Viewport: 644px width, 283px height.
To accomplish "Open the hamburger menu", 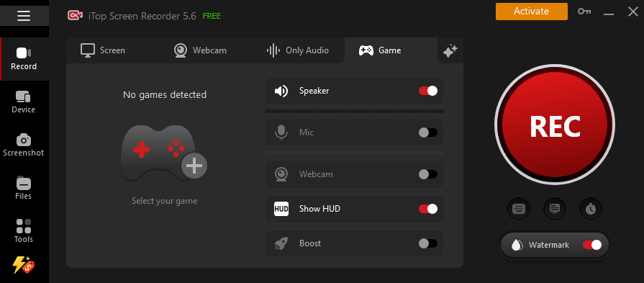I will click(x=24, y=16).
